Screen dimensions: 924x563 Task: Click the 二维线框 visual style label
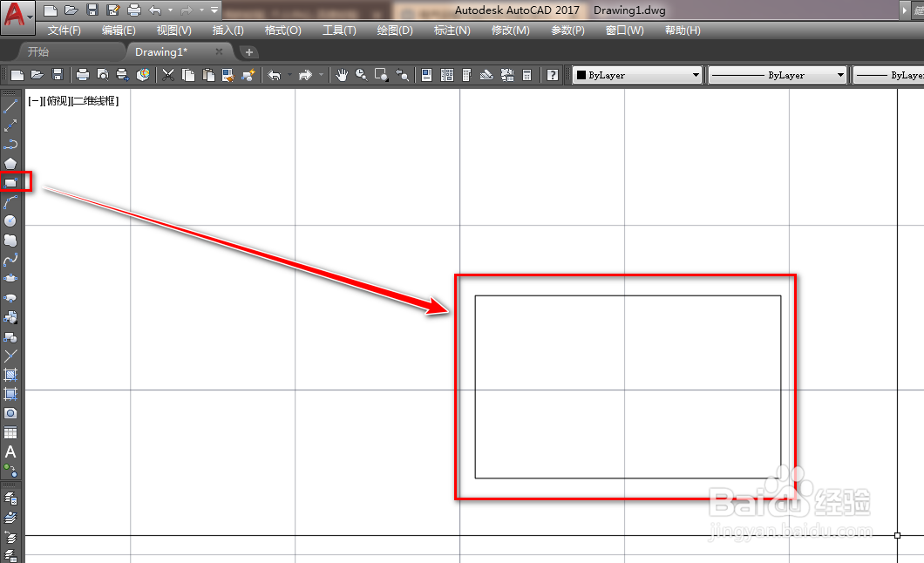click(95, 101)
